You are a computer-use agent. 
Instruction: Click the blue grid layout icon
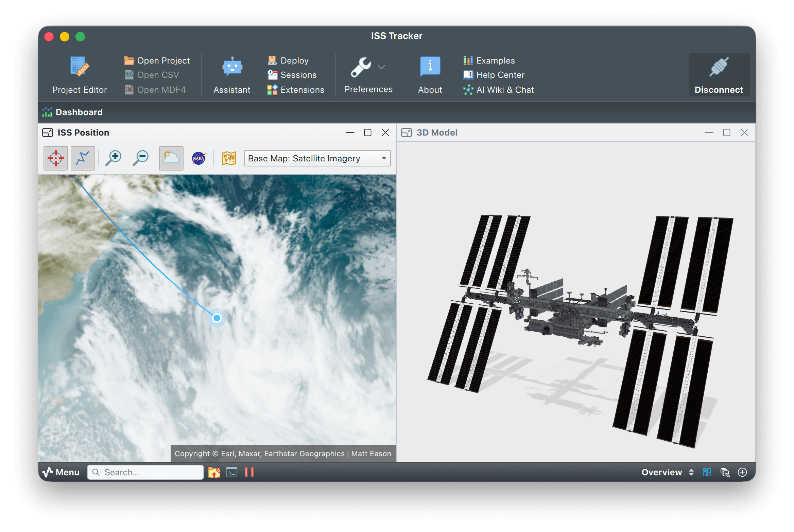click(x=707, y=472)
